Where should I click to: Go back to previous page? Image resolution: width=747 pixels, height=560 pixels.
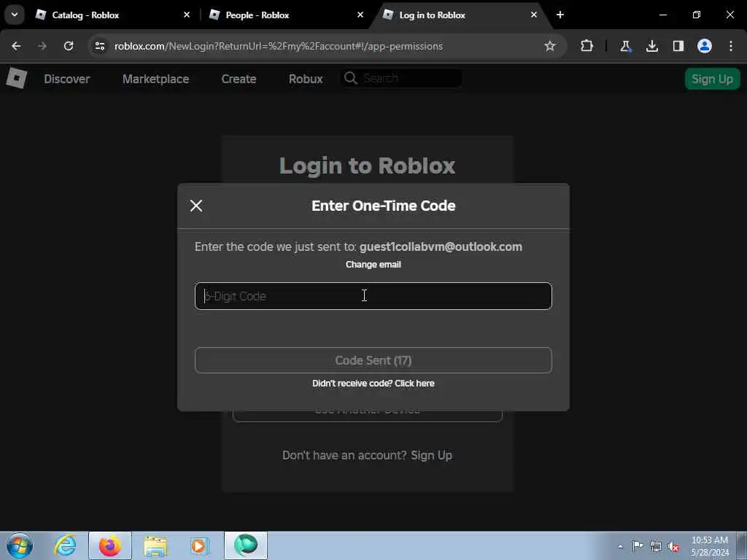point(16,46)
